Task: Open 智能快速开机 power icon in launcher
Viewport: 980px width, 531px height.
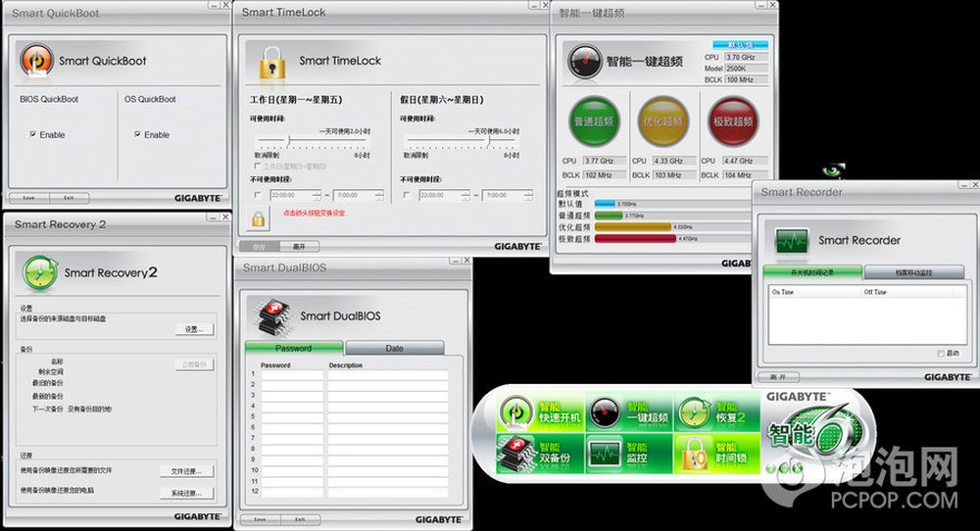Action: point(515,413)
